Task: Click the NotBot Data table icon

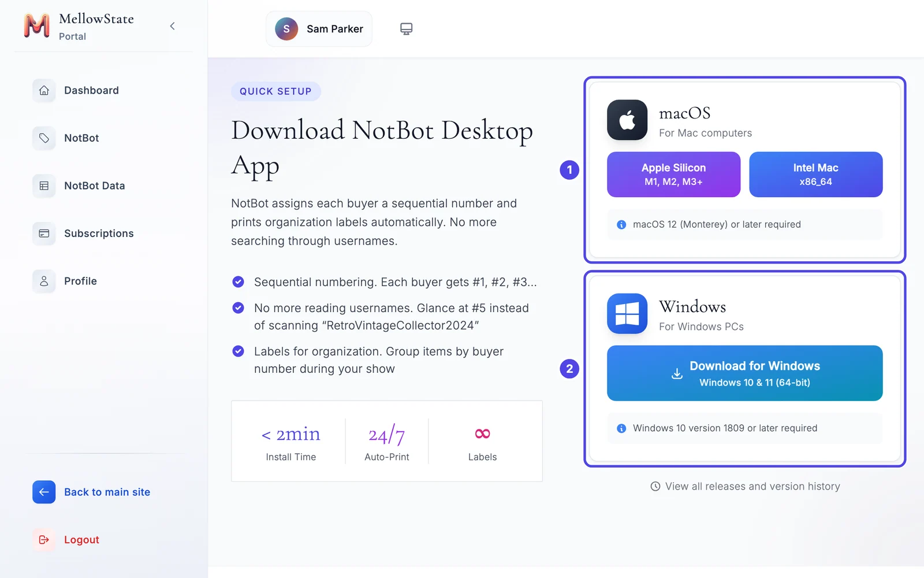Action: point(44,186)
